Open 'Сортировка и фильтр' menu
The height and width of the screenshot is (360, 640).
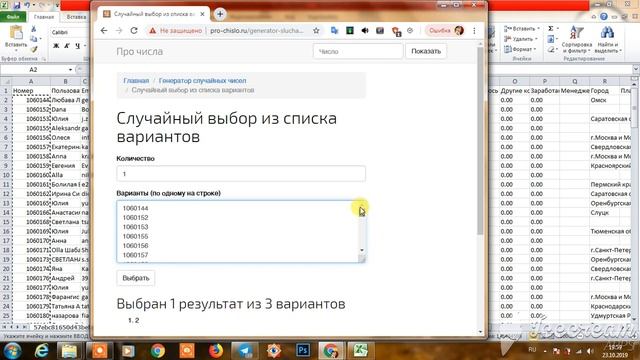576,40
